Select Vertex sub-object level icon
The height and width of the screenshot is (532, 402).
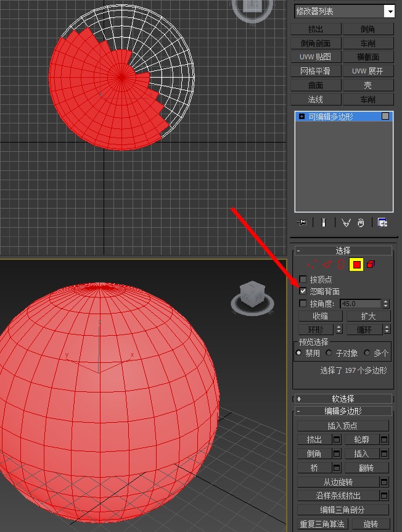click(311, 264)
